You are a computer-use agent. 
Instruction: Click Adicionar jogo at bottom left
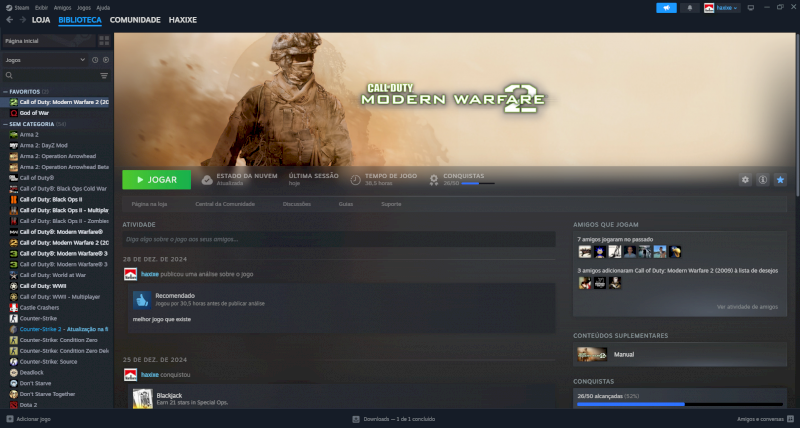[29, 419]
